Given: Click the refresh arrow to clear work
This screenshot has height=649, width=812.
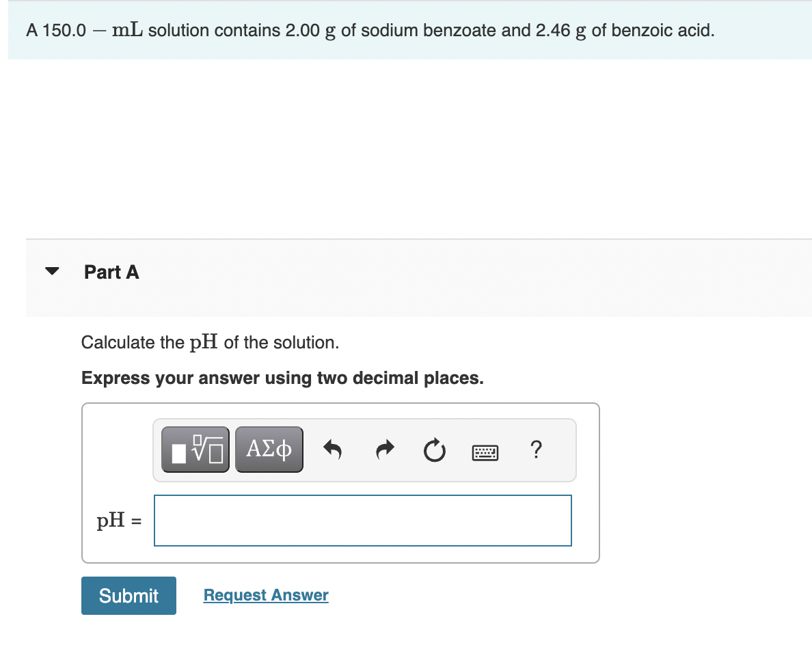Looking at the screenshot, I should (434, 450).
